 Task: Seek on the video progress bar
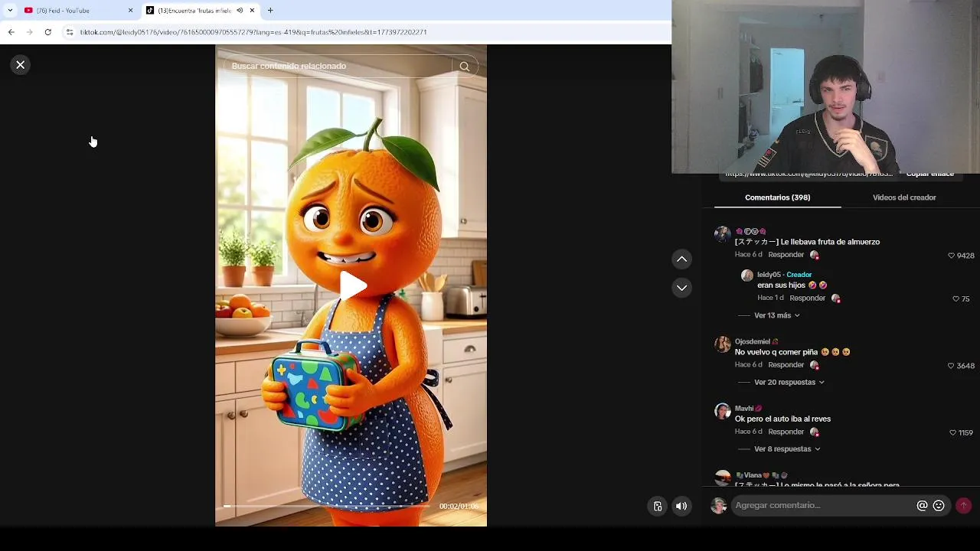pyautogui.click(x=328, y=506)
